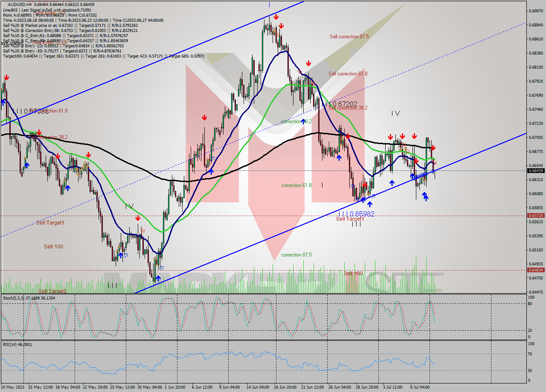This screenshot has width=546, height=392.
Task: Click the RSI panel 70 level value
Action: click(531, 354)
